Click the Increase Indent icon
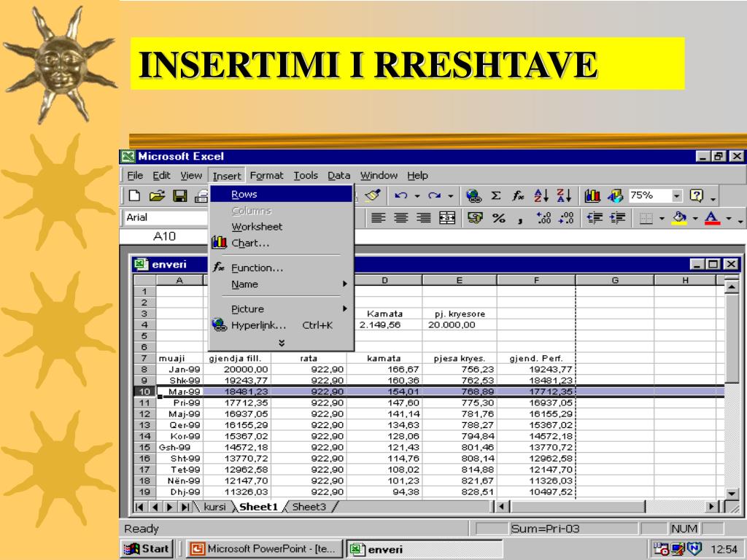 click(x=617, y=218)
